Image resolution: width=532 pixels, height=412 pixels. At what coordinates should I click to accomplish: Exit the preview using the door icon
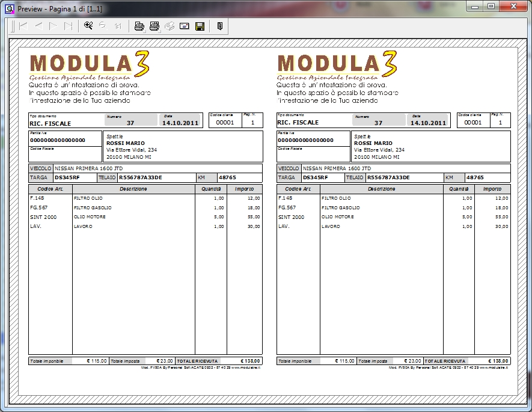pos(219,26)
